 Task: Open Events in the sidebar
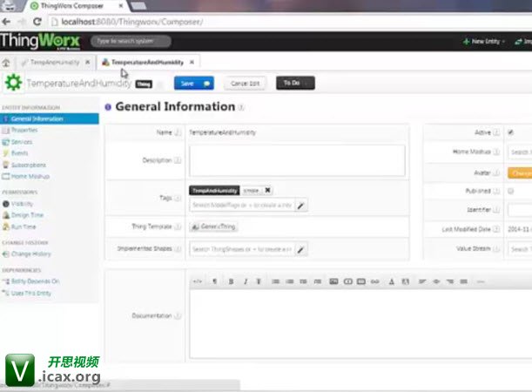coord(20,153)
